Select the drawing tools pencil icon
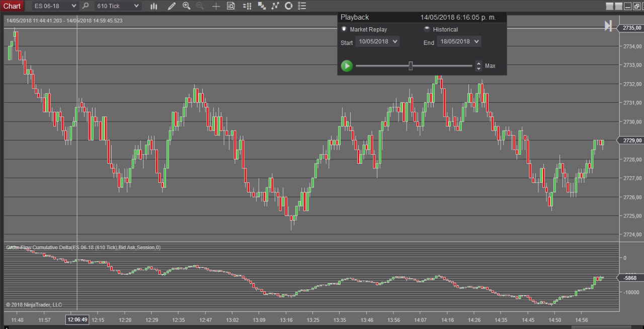Image resolution: width=644 pixels, height=329 pixels. click(x=172, y=6)
